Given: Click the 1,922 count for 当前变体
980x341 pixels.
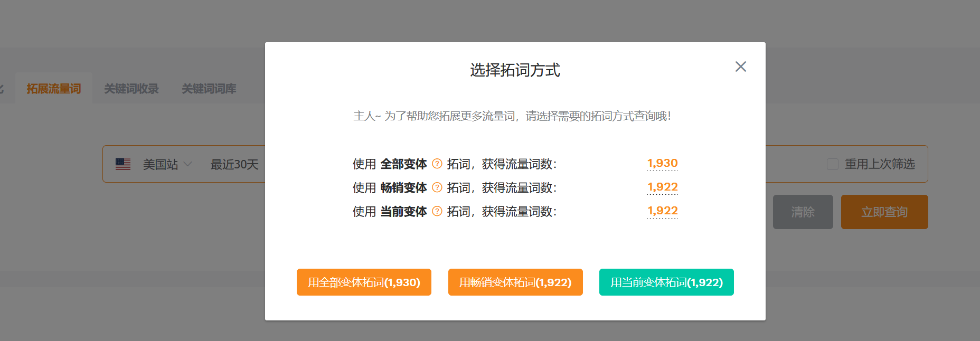Looking at the screenshot, I should (x=663, y=211).
